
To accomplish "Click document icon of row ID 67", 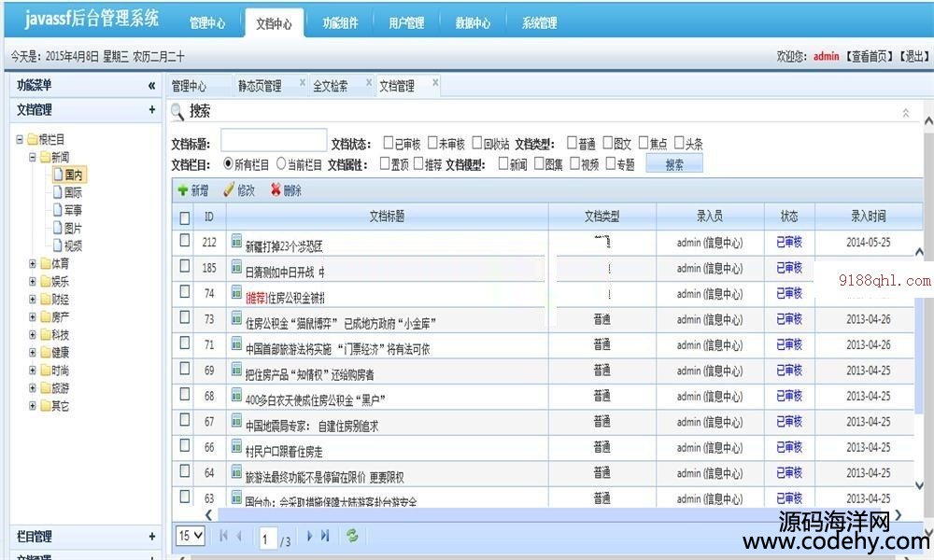I will click(x=236, y=421).
